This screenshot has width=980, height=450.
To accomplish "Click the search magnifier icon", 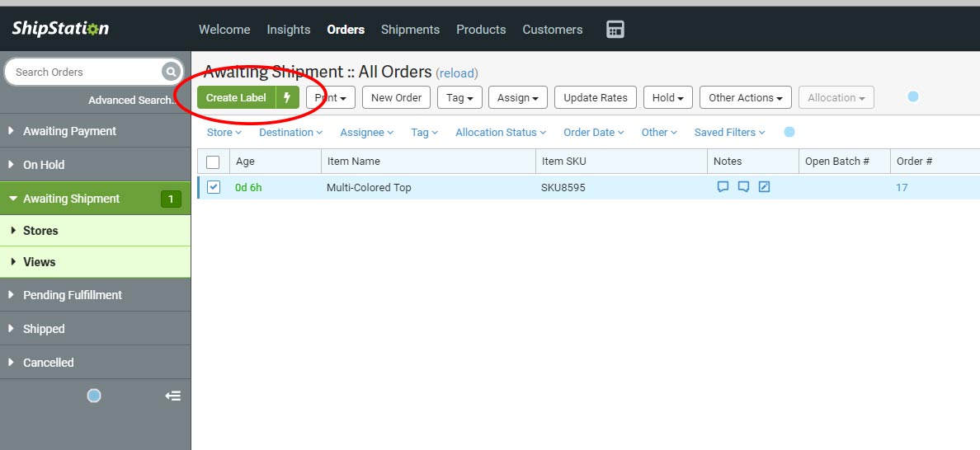I will [x=170, y=72].
